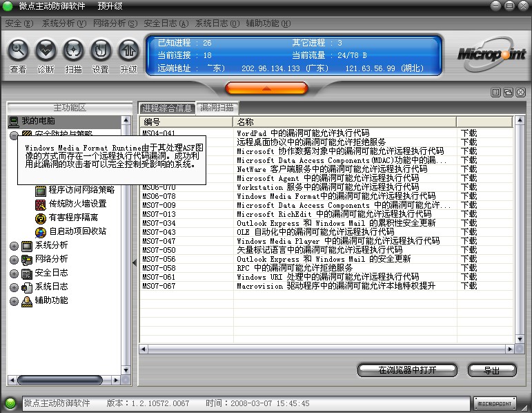This screenshot has height=413, width=532.
Task: Click 下载 for MS07-034 row
Action: point(469,223)
